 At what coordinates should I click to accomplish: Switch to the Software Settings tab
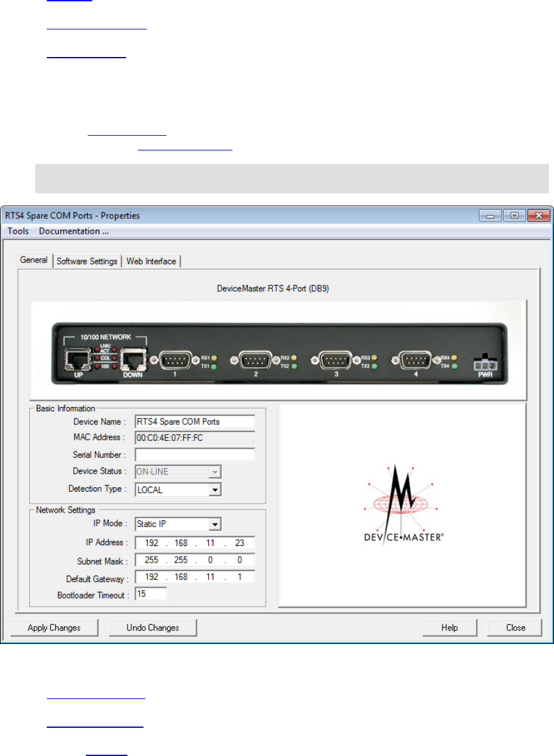point(87,261)
